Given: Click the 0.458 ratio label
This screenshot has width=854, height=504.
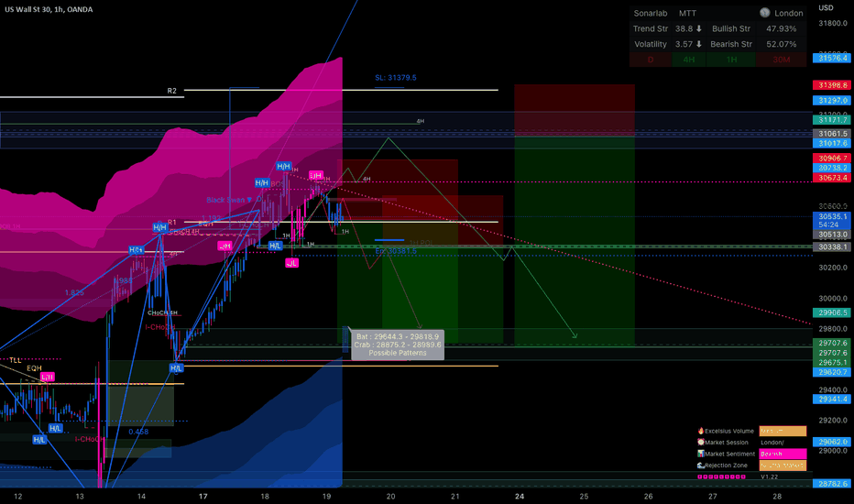Looking at the screenshot, I should 138,432.
